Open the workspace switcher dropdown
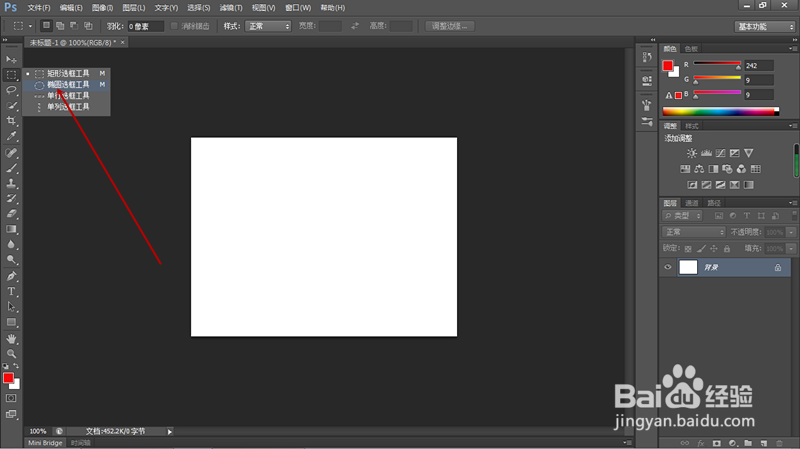This screenshot has height=449, width=800. click(765, 27)
